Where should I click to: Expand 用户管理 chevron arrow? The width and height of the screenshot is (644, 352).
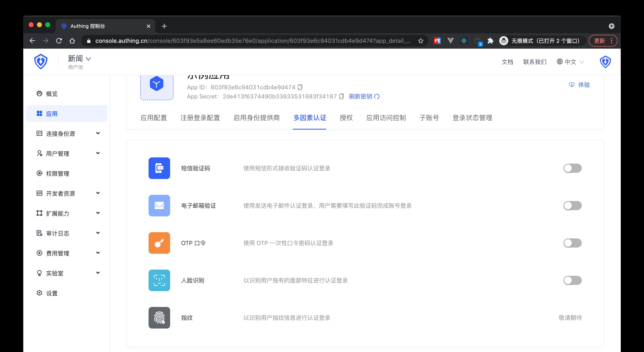coord(98,153)
